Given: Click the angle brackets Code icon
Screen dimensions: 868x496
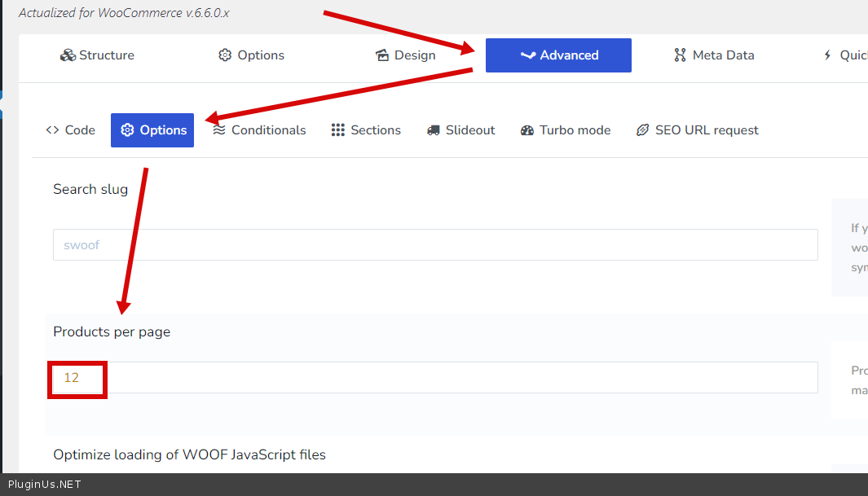Looking at the screenshot, I should (x=52, y=130).
